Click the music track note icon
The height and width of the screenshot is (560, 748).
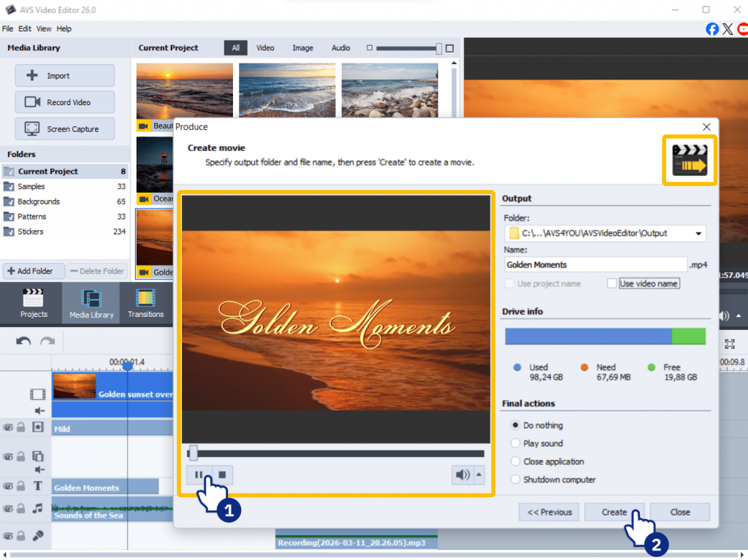point(38,508)
